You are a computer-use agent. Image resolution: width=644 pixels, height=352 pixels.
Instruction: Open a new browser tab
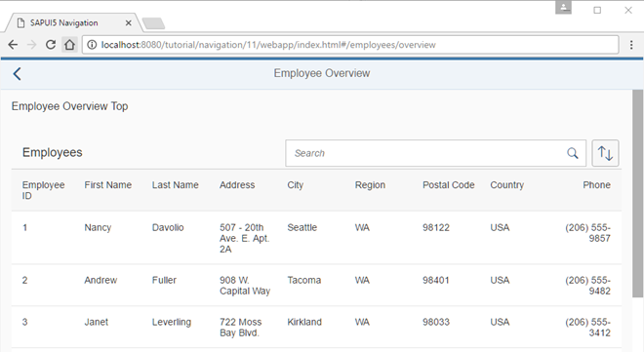[153, 23]
